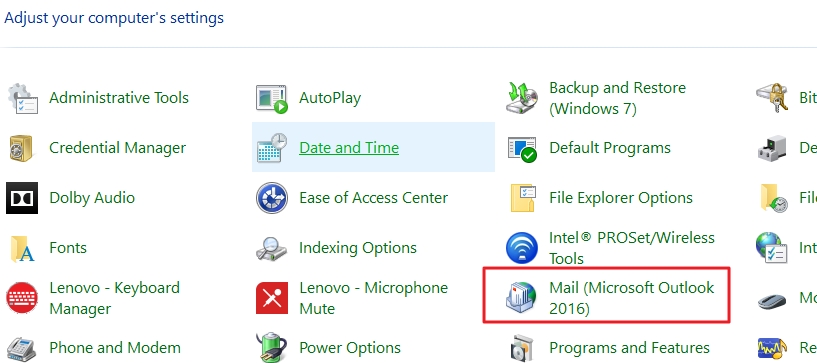Click Lenovo - Keyboard Manager link
Screen dimensions: 817x363
point(114,298)
